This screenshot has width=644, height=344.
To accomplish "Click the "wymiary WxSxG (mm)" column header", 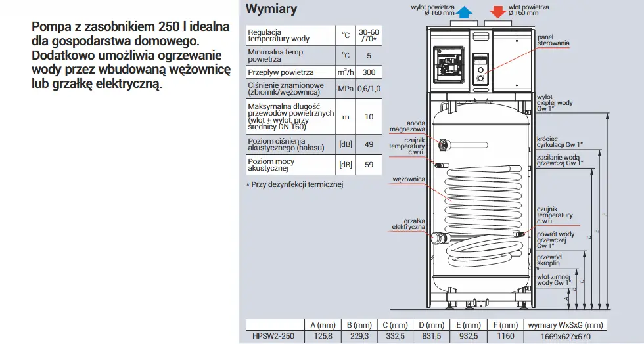I will (x=565, y=325).
